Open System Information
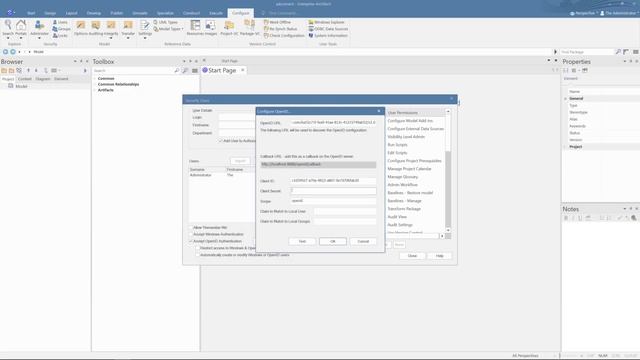 (328, 36)
